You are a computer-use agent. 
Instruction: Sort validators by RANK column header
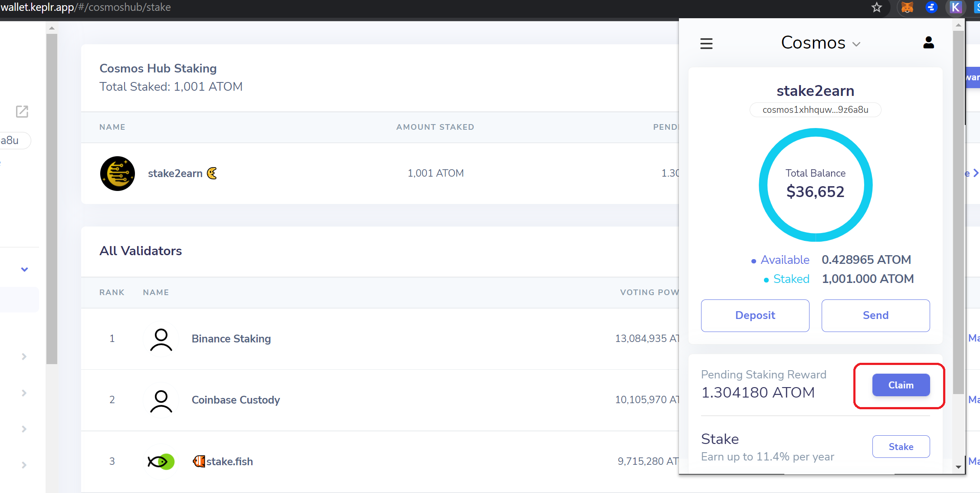[112, 293]
